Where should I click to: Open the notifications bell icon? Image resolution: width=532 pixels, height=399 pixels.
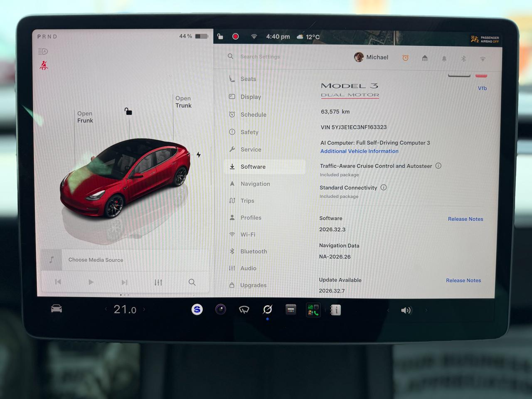(x=444, y=59)
